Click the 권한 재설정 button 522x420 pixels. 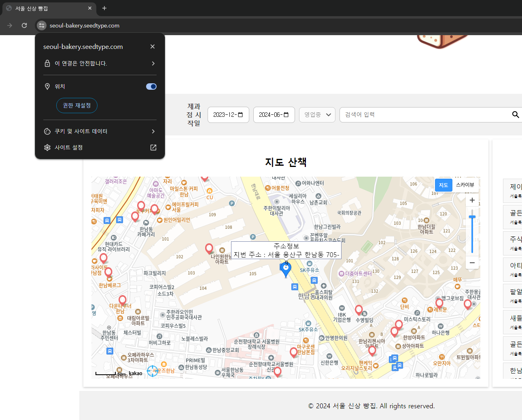(76, 106)
